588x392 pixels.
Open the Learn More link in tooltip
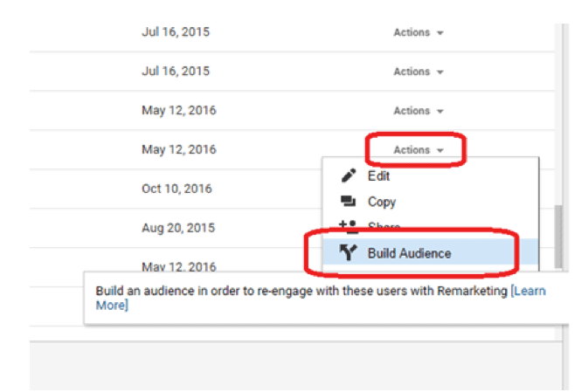pyautogui.click(x=529, y=291)
